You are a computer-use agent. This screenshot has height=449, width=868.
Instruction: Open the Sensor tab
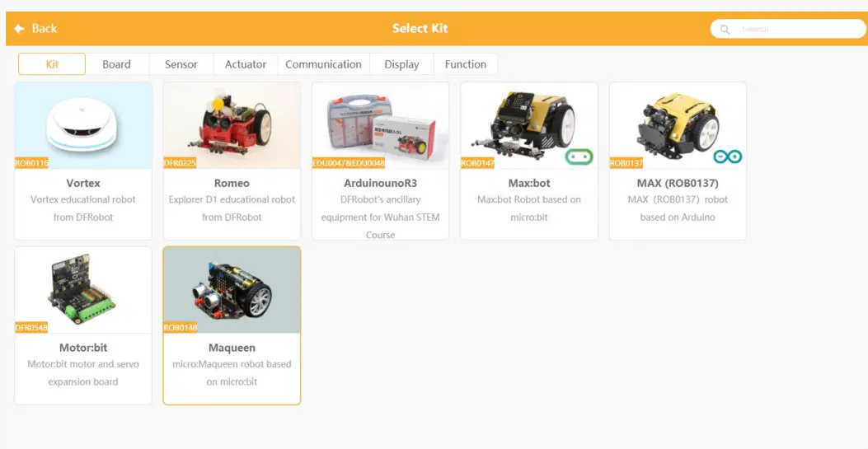pyautogui.click(x=181, y=64)
